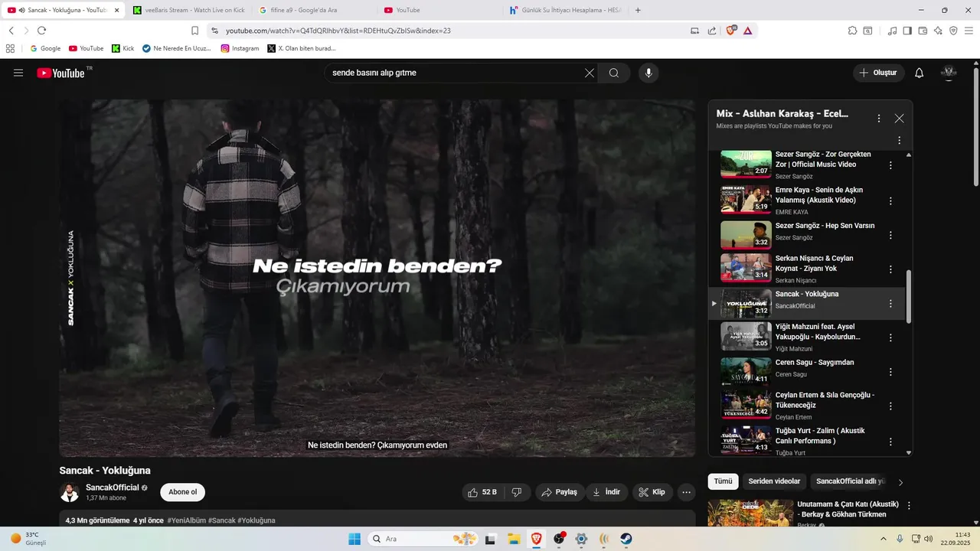Dislike the video

517,492
